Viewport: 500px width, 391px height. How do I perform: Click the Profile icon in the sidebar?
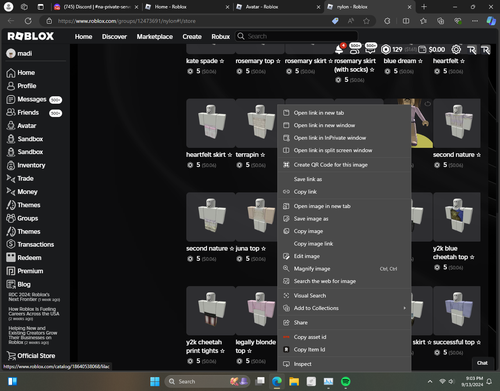[11, 86]
